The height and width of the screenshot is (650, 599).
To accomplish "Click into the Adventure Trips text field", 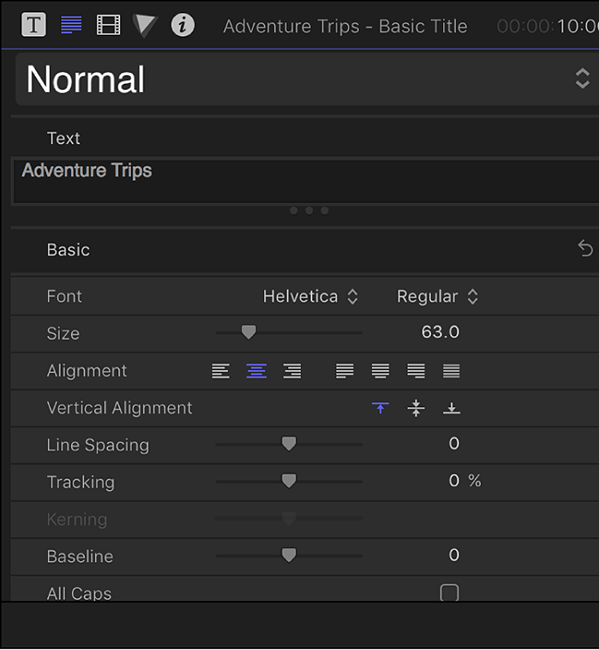I will tap(306, 181).
